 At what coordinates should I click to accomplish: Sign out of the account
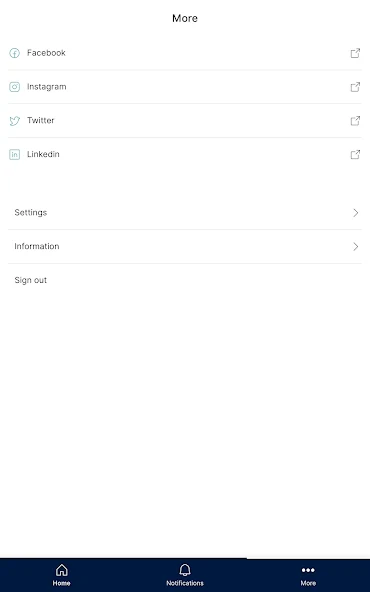(31, 280)
